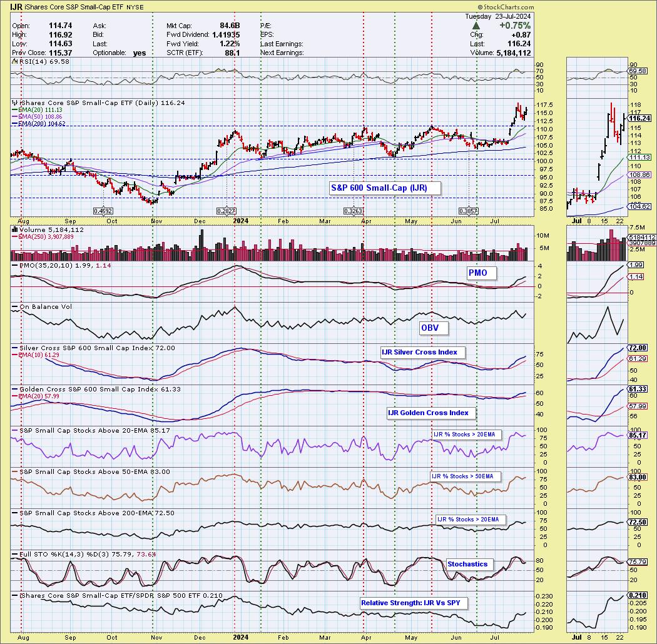Screen dimensions: 657x644
Task: Select the Low value 114.63
Action: coord(60,44)
